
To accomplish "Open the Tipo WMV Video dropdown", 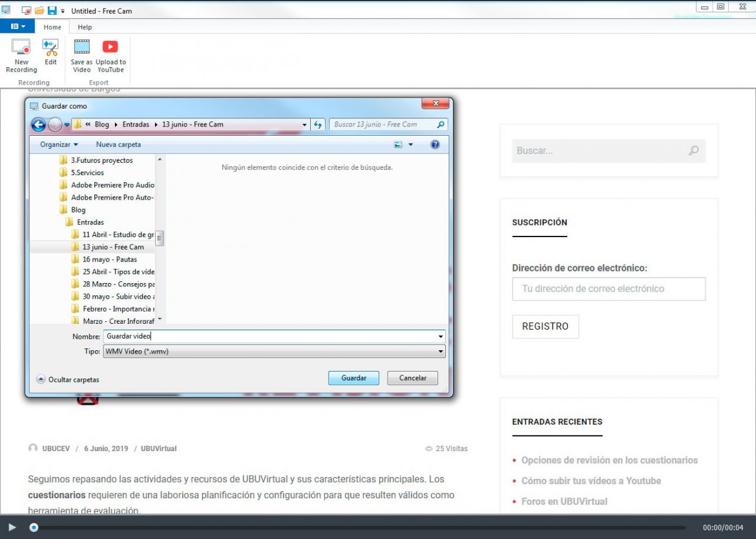I will [x=274, y=352].
